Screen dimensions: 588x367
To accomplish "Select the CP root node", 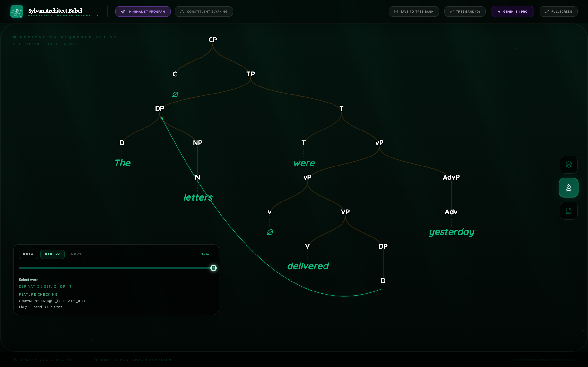I will 212,40.
